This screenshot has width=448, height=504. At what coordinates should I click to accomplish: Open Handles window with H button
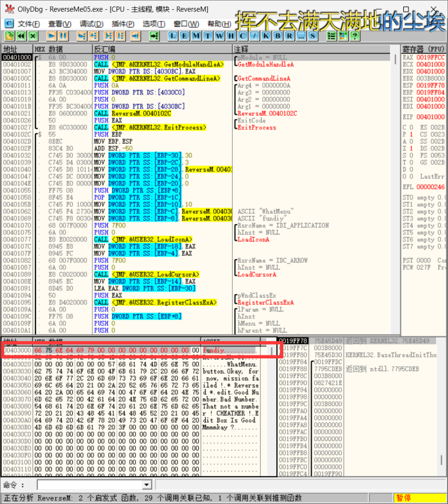click(x=231, y=36)
